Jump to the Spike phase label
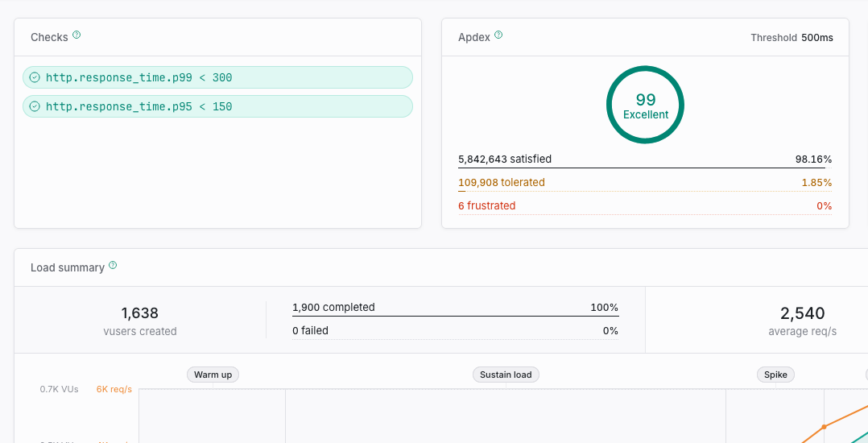 coord(775,375)
